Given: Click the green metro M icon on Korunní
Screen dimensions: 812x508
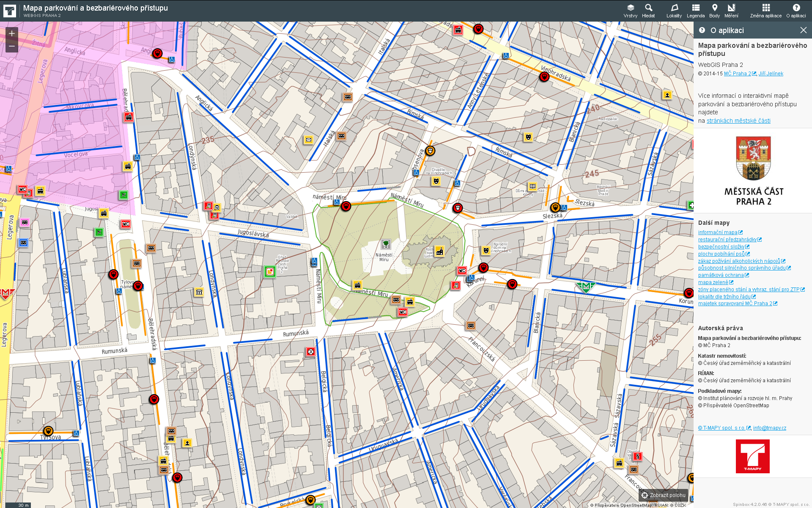Looking at the screenshot, I should (x=586, y=287).
